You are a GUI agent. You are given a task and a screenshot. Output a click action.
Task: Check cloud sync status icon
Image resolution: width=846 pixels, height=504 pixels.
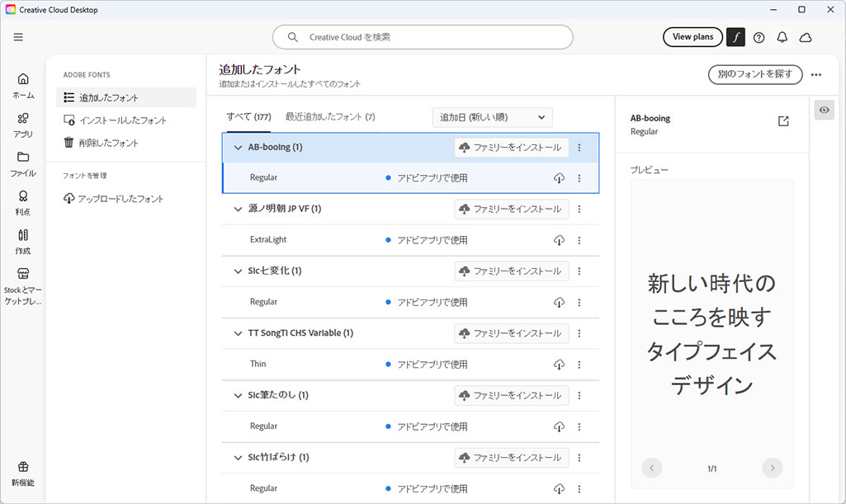[x=806, y=37]
